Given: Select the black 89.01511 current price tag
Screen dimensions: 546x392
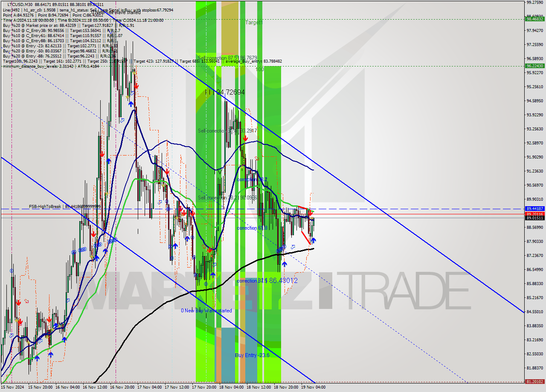Looking at the screenshot, I should (535, 218).
